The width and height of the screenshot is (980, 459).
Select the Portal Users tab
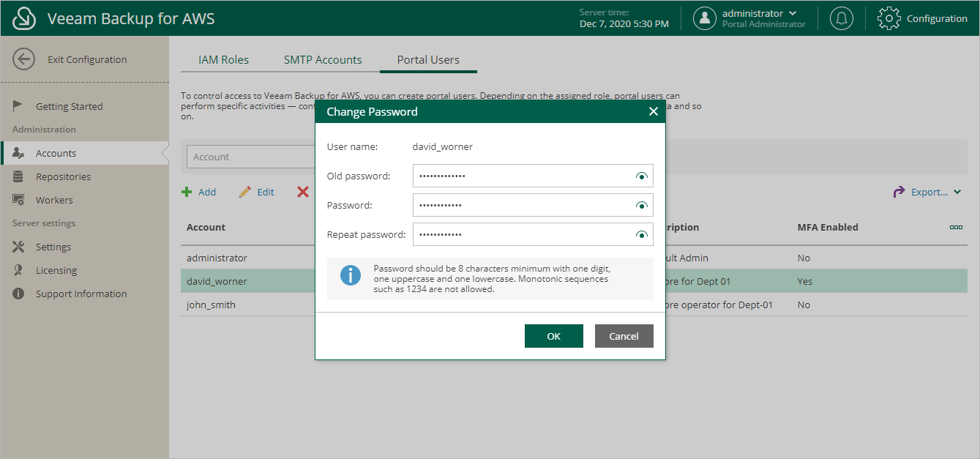click(428, 60)
